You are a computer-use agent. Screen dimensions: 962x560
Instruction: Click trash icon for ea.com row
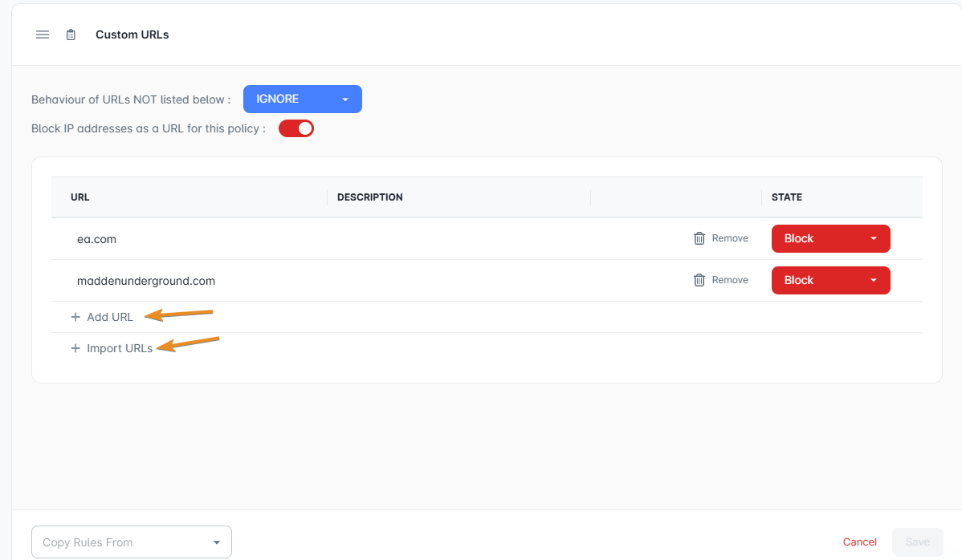(699, 238)
